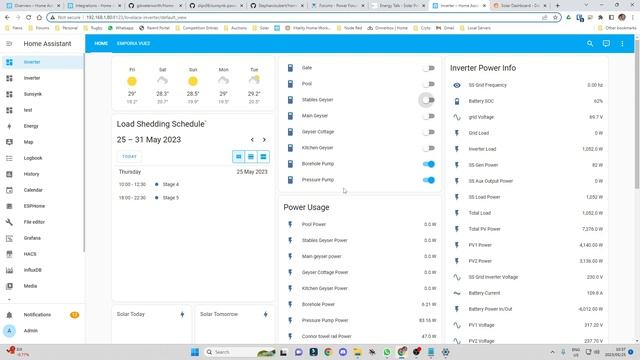Collapse the Home Assistant sidebar menu

9,44
